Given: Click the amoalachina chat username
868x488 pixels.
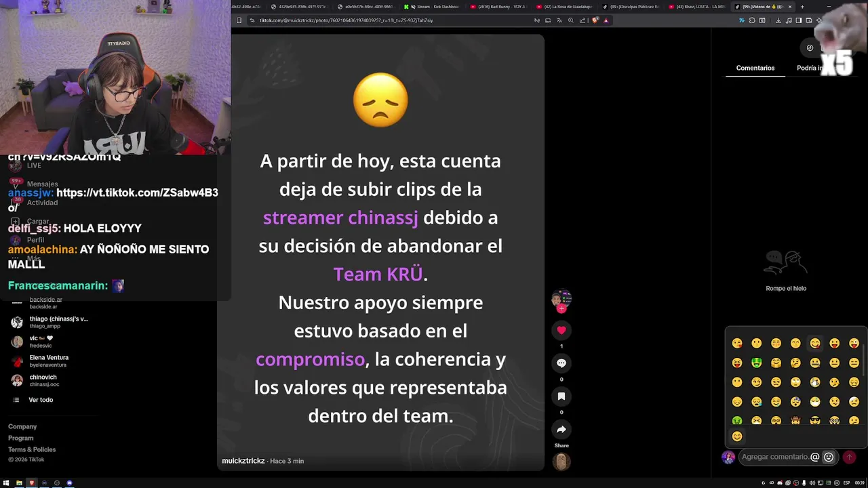Looking at the screenshot, I should (x=42, y=249).
